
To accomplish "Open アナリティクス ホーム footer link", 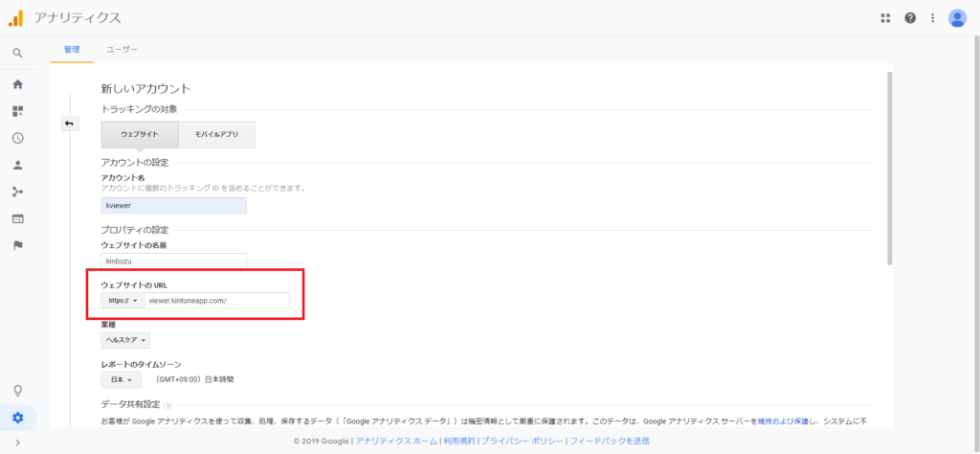I will tap(396, 441).
